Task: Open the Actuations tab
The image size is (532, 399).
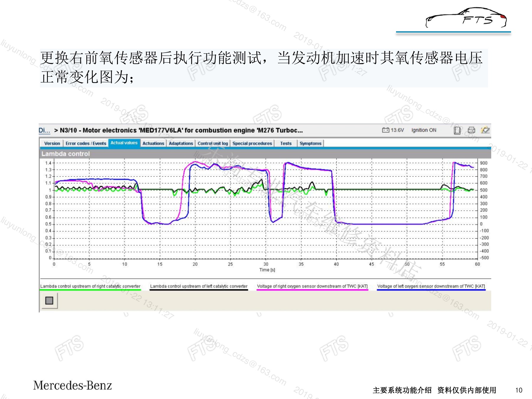Action: pyautogui.click(x=153, y=143)
